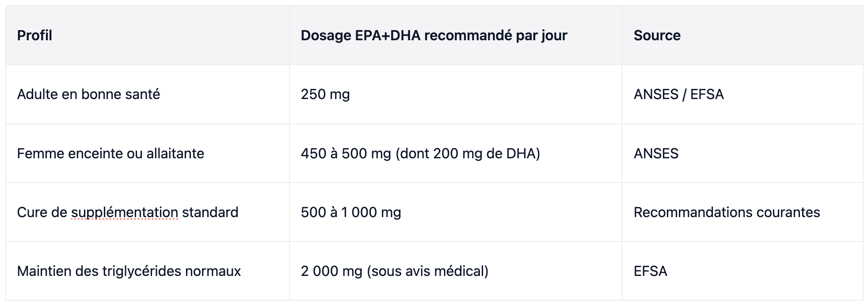
Task: Click the "Femme enceinte ou allaitante" cell
Action: tap(148, 153)
